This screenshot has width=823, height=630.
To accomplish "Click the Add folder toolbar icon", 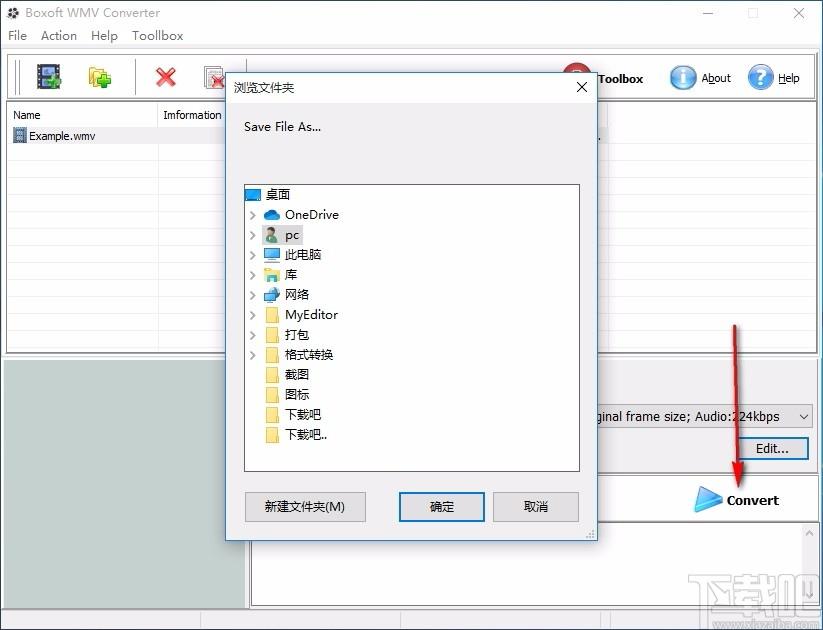I will pos(99,77).
